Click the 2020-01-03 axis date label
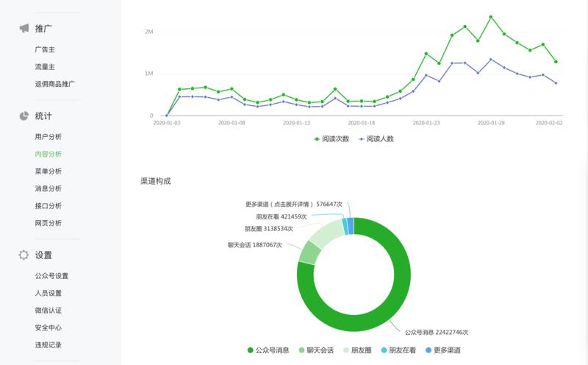Image resolution: width=588 pixels, height=365 pixels. [x=167, y=123]
